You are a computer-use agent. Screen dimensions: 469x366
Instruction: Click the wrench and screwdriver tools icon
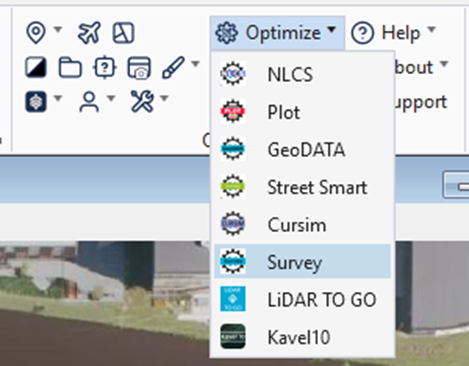[x=142, y=101]
